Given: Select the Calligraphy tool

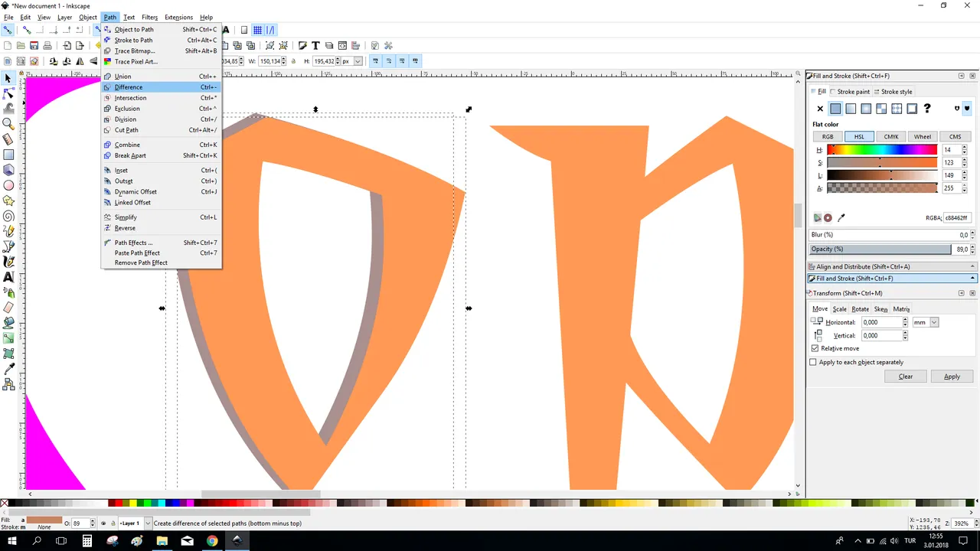Looking at the screenshot, I should pyautogui.click(x=8, y=262).
